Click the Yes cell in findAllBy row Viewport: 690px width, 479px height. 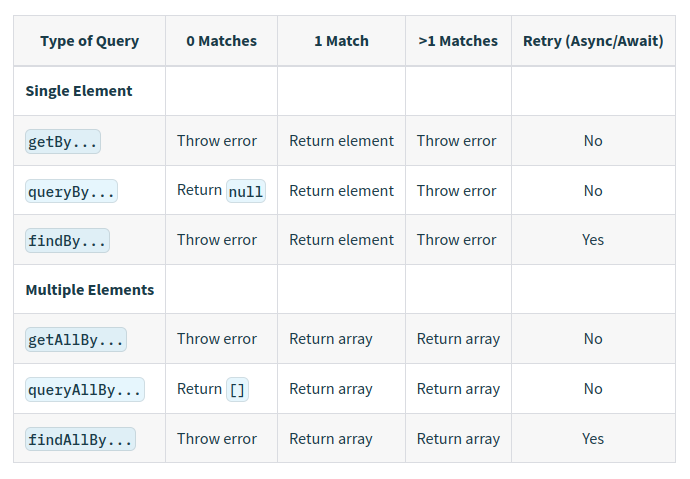593,439
